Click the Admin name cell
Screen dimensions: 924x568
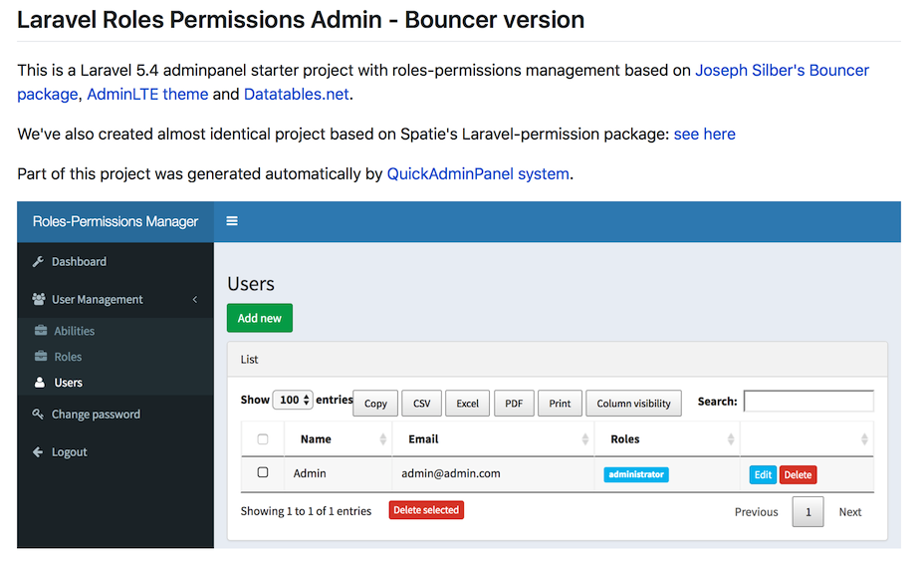click(x=310, y=473)
